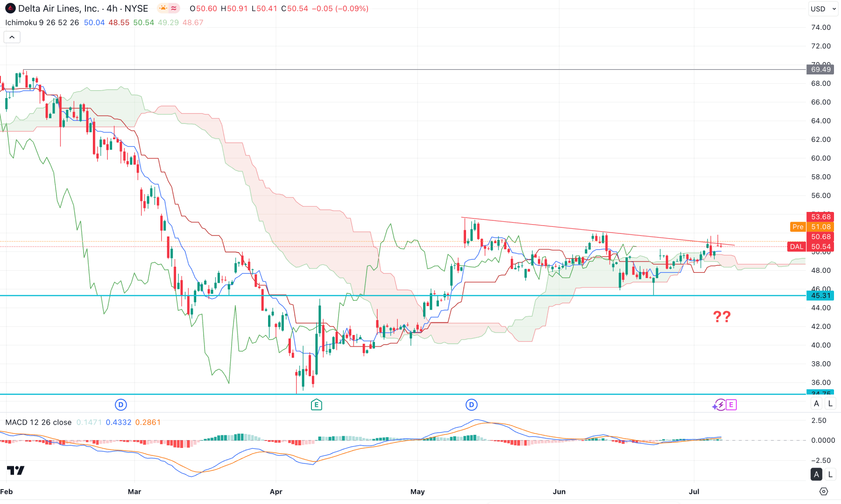Click the 74.00 price axis label

coord(820,27)
